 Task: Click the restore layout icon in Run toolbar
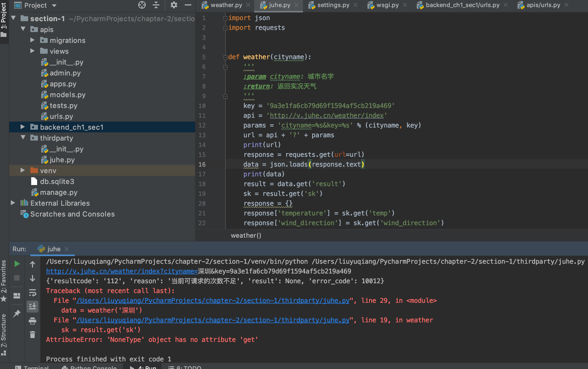[x=17, y=295]
